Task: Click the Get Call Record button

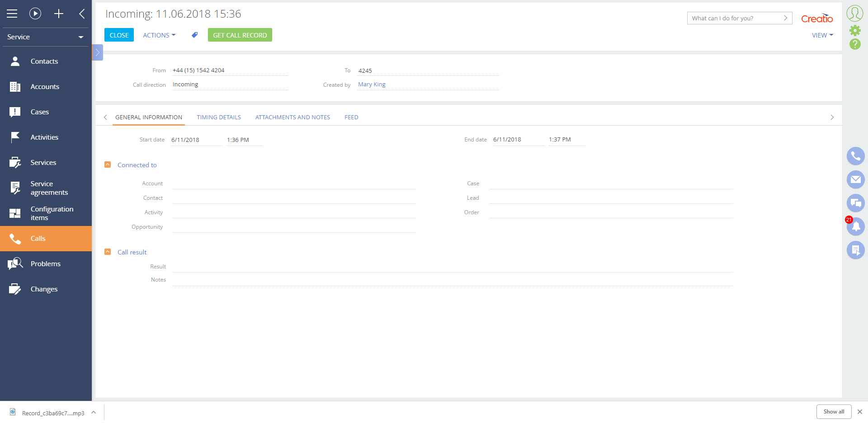Action: pos(240,35)
